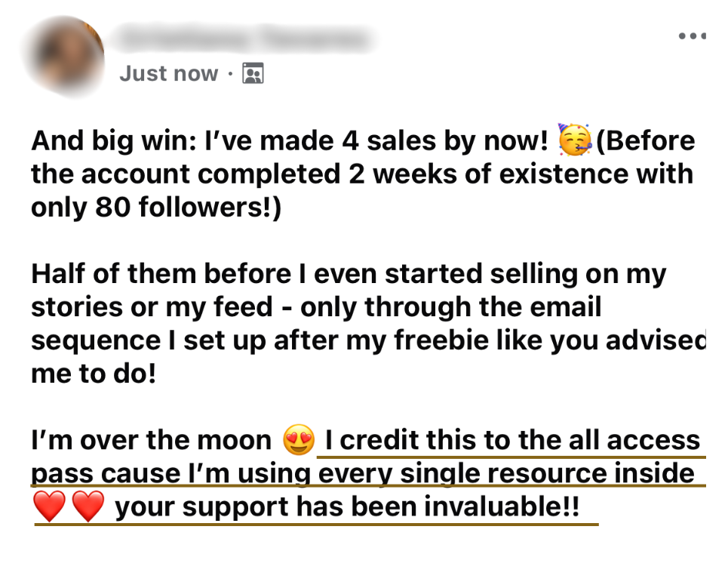
Task: Open the blurred author profile picture
Action: click(63, 57)
